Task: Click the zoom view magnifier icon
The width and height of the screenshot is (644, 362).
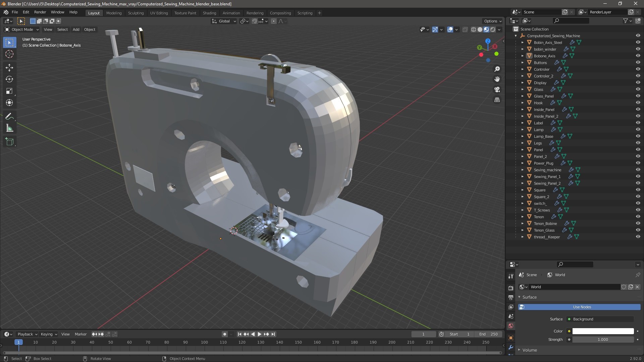Action: tap(497, 69)
